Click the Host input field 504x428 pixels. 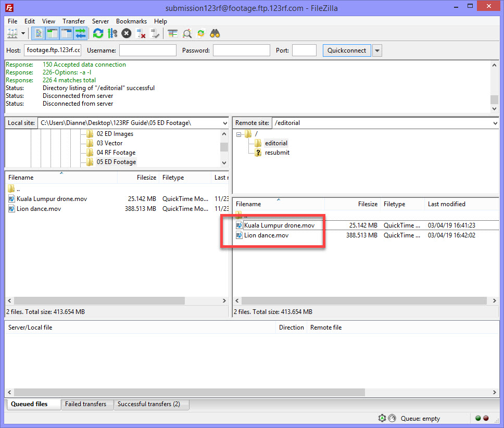(53, 50)
